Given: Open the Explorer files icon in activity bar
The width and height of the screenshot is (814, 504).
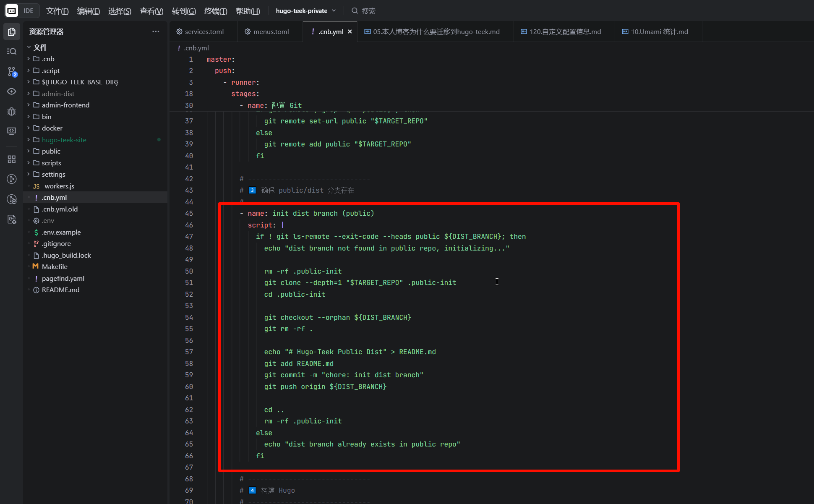Looking at the screenshot, I should tap(12, 32).
